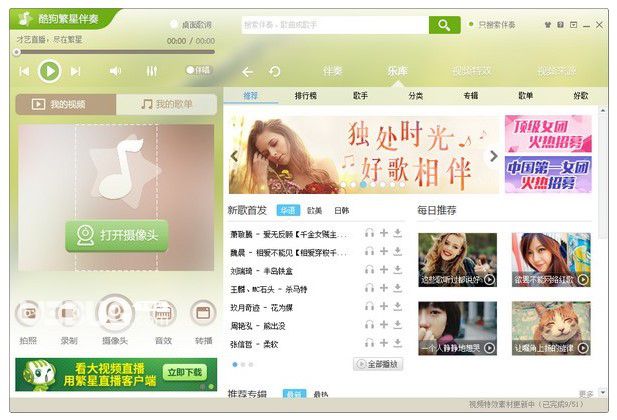
Task: Select the 专辑 sub-tab
Action: coord(471,96)
